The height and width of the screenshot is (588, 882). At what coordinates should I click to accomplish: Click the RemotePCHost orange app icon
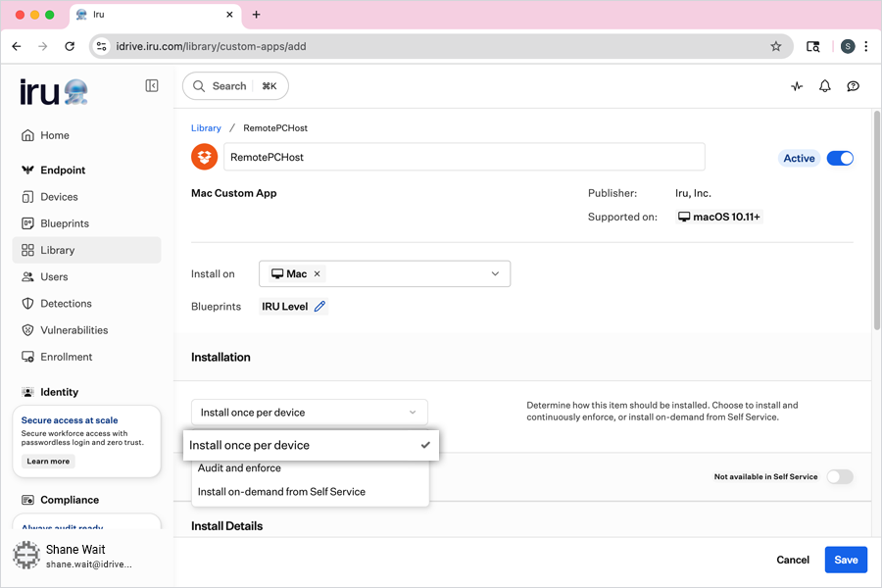click(x=204, y=157)
